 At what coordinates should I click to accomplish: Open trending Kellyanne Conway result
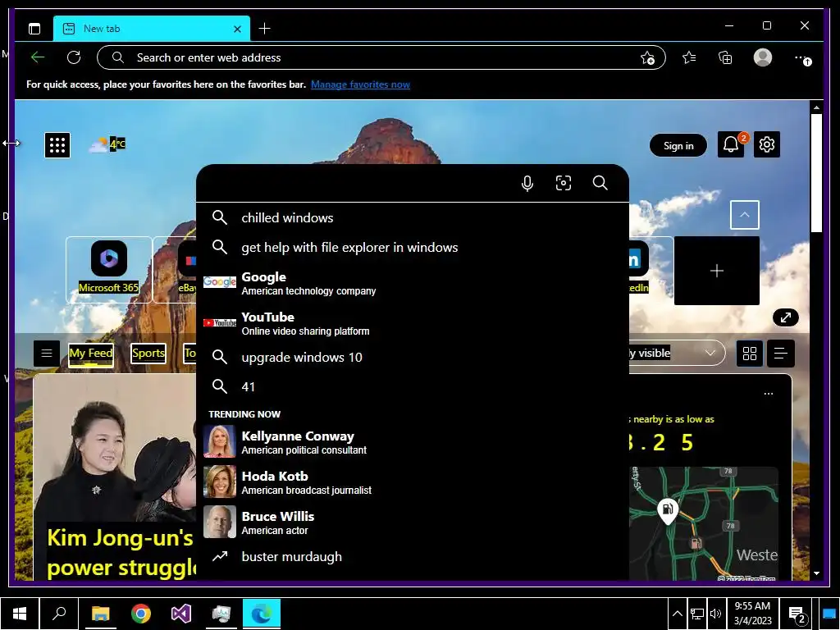click(x=413, y=442)
